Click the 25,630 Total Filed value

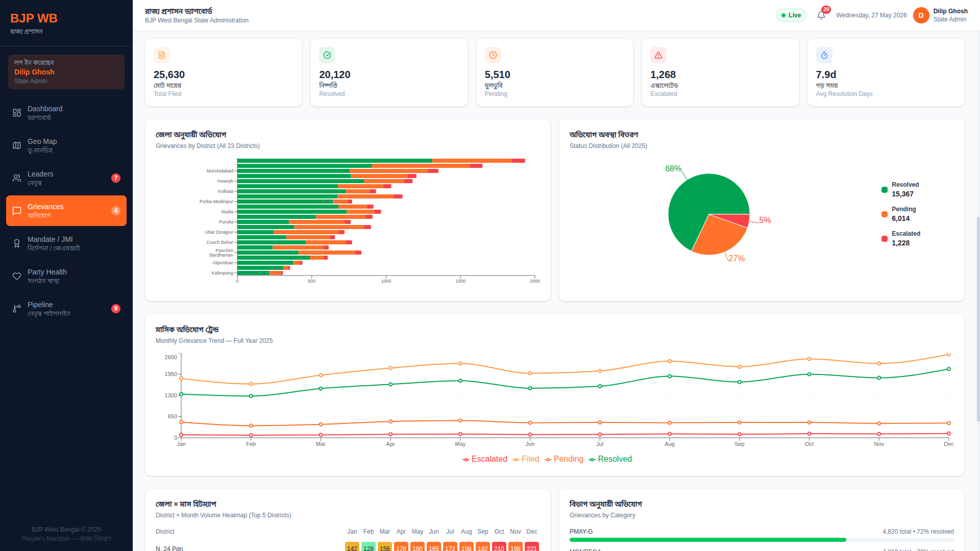169,74
